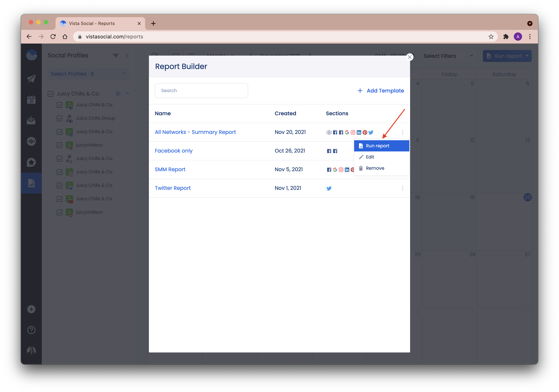
Task: Toggle the LinkedIn Juicy Chills & Co. checkbox
Action: point(59,132)
